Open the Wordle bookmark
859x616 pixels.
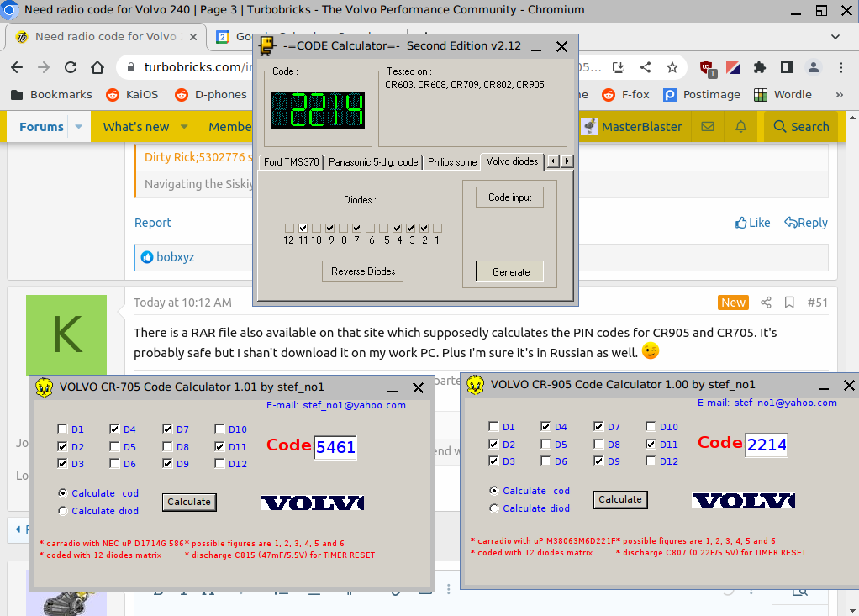click(783, 95)
